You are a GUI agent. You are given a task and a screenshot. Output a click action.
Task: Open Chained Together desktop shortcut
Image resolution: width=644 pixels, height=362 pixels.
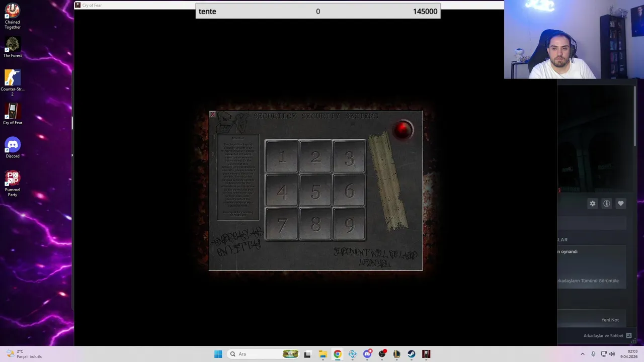click(13, 17)
